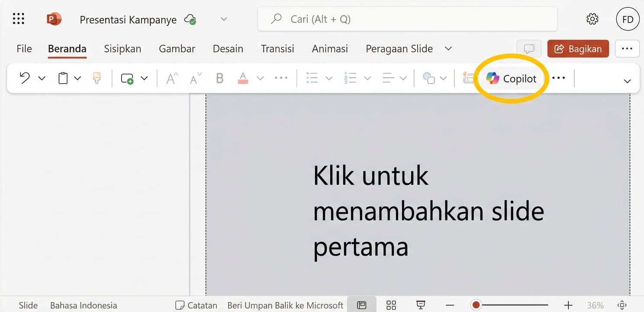
Task: Click the Copilot icon in the toolbar
Action: (x=493, y=78)
